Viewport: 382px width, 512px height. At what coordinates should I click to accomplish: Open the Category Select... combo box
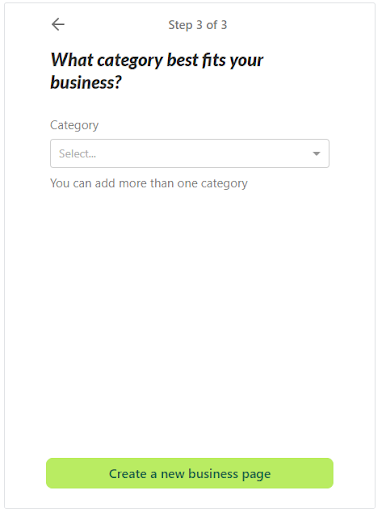190,154
